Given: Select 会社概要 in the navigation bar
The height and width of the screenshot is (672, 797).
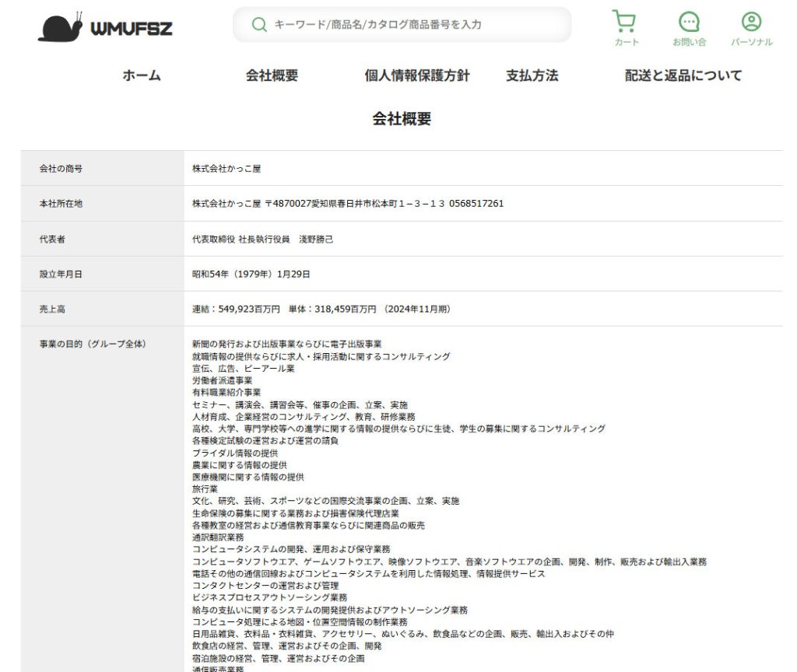Looking at the screenshot, I should click(x=272, y=75).
